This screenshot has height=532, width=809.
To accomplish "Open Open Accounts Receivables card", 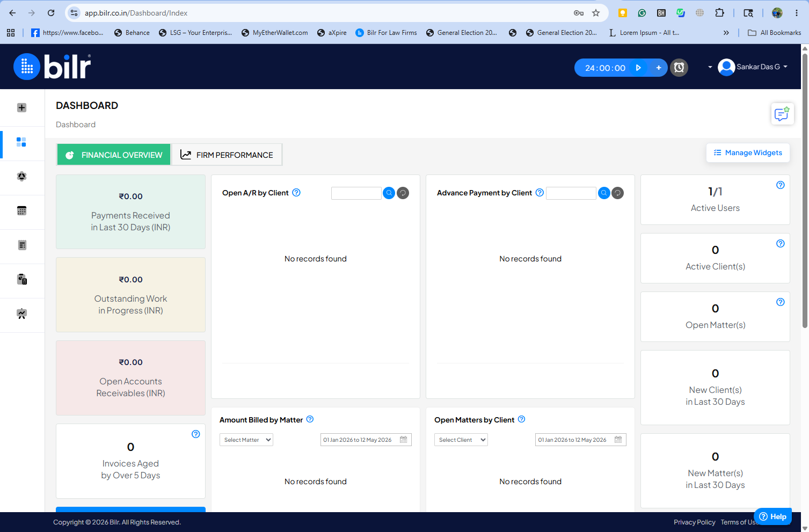I will click(x=130, y=378).
